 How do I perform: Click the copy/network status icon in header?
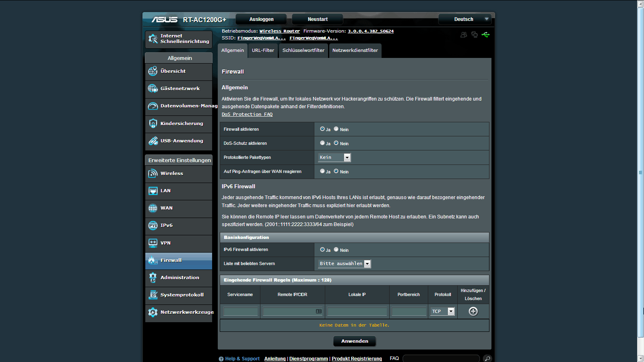pyautogui.click(x=475, y=35)
